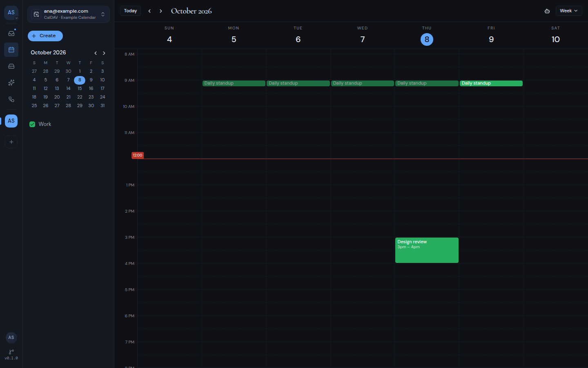Click the Create button

point(45,36)
